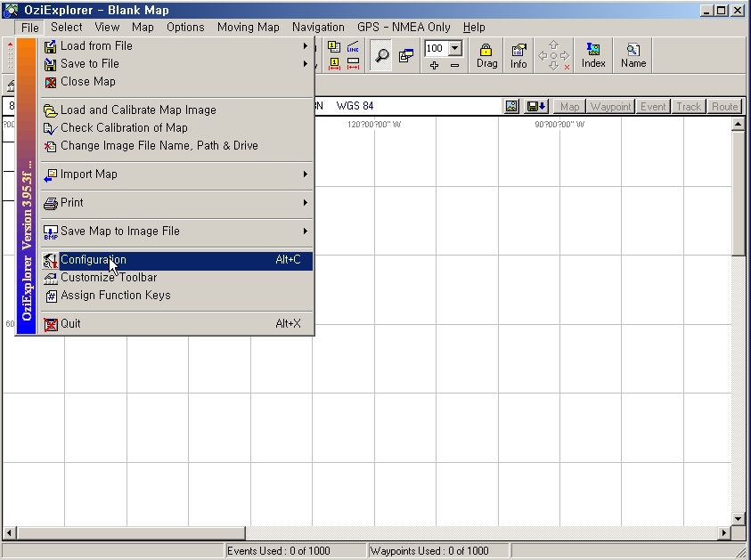Choose Quit from the File menu
This screenshot has height=560, width=751.
tap(176, 324)
